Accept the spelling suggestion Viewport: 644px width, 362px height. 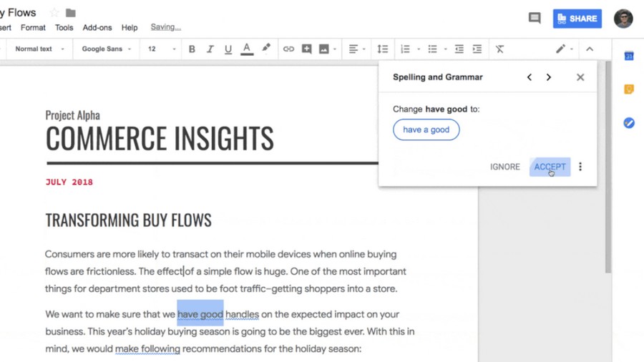[x=550, y=167]
